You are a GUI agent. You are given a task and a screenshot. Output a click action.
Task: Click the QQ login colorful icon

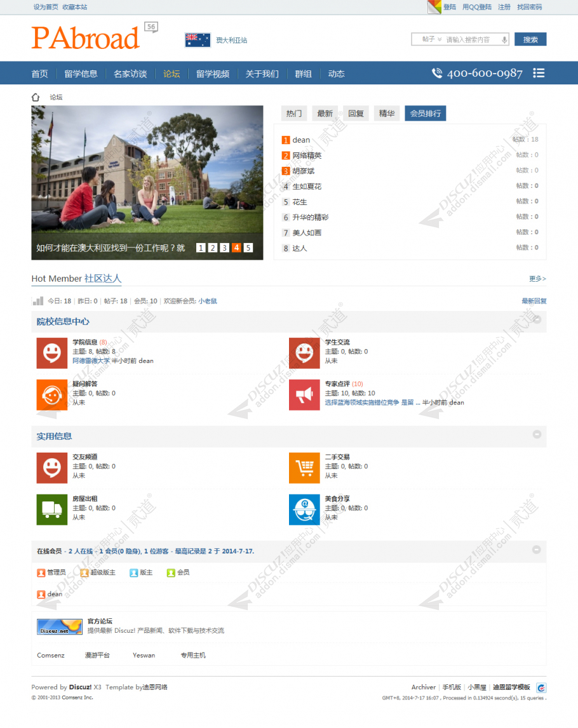tap(434, 7)
